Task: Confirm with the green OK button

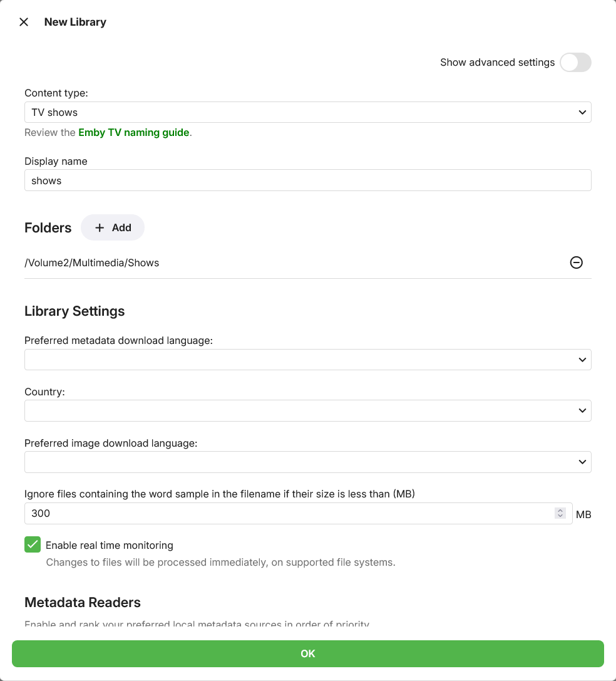Action: (308, 653)
